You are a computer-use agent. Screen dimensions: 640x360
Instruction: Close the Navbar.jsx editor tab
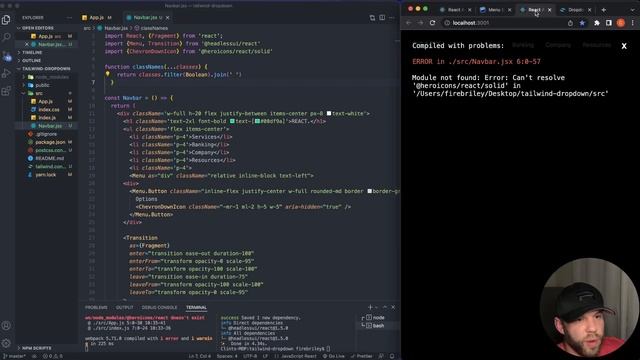click(x=167, y=18)
